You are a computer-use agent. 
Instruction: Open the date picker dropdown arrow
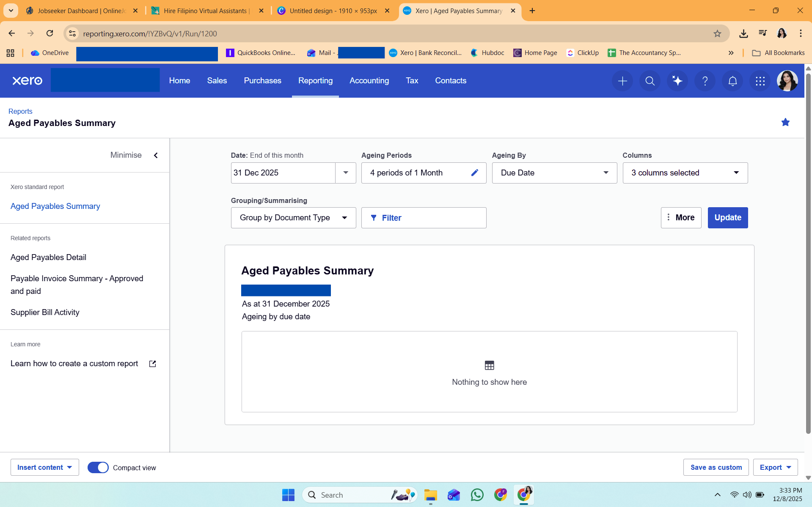coord(346,173)
